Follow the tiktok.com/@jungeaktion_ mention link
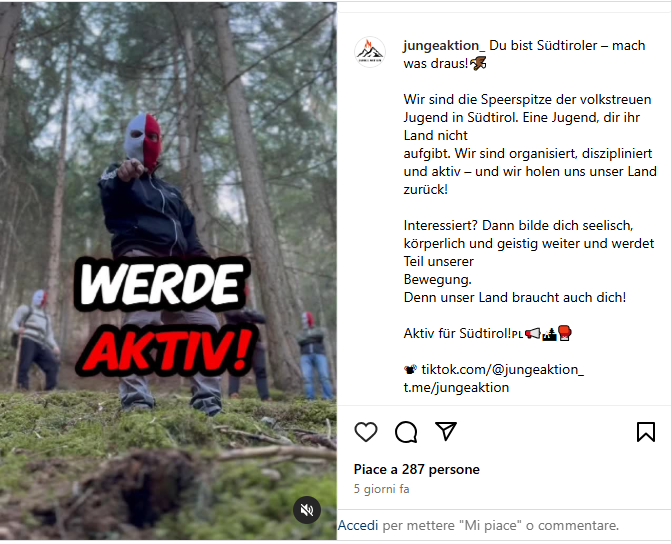The width and height of the screenshot is (671, 544). [502, 369]
